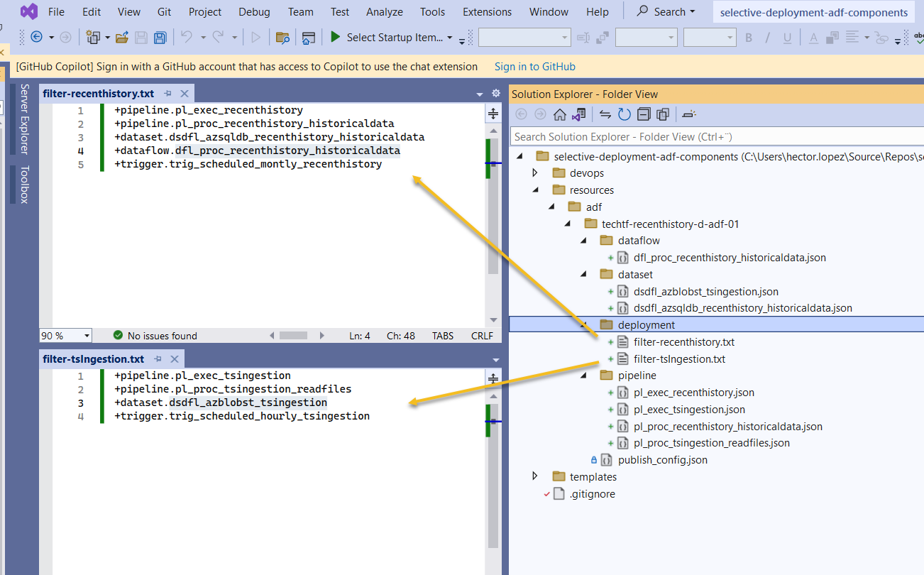Viewport: 924px width, 575px height.
Task: Select dfl_proc_recenthistory_historicaldata.json file
Action: pyautogui.click(x=730, y=258)
